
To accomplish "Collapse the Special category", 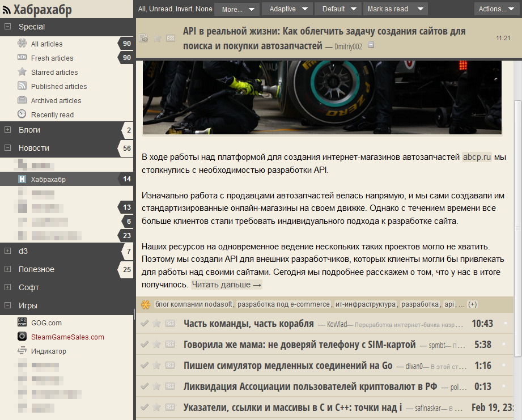I will 8,26.
